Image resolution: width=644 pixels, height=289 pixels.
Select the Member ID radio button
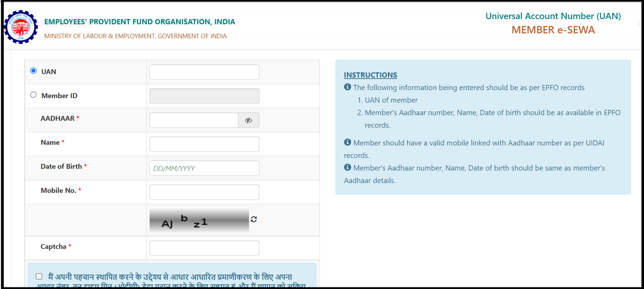point(34,95)
